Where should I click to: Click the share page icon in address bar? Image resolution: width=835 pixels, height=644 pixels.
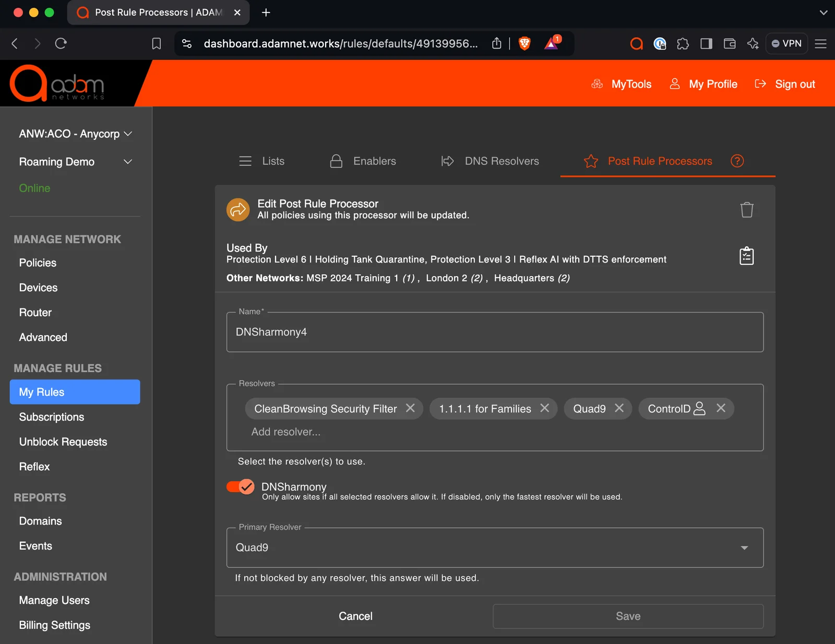click(496, 43)
